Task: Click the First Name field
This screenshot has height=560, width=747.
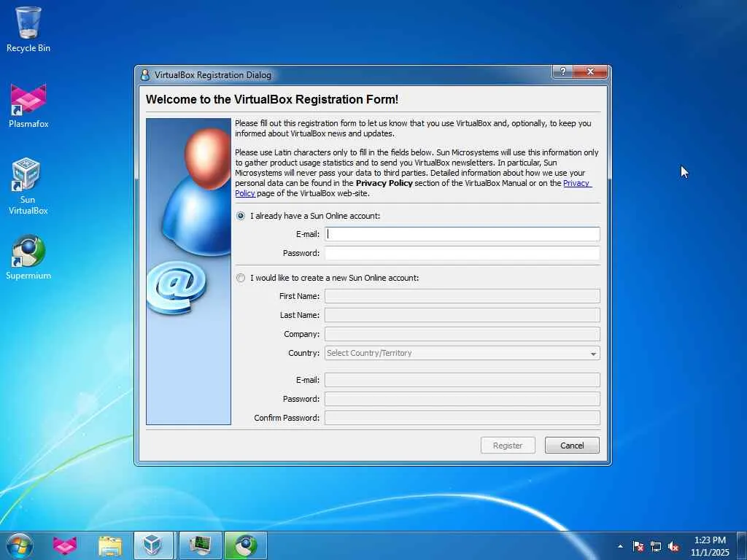Action: [x=462, y=296]
